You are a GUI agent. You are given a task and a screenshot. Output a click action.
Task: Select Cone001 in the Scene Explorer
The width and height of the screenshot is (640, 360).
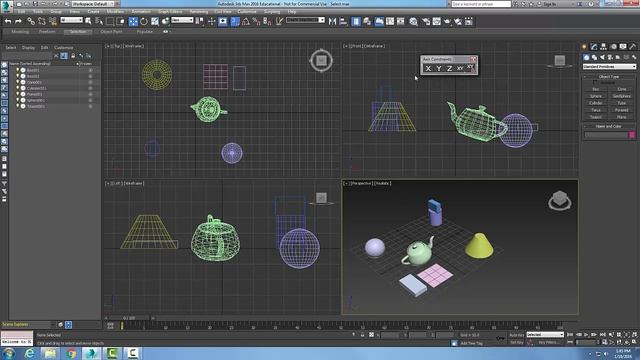coord(34,82)
